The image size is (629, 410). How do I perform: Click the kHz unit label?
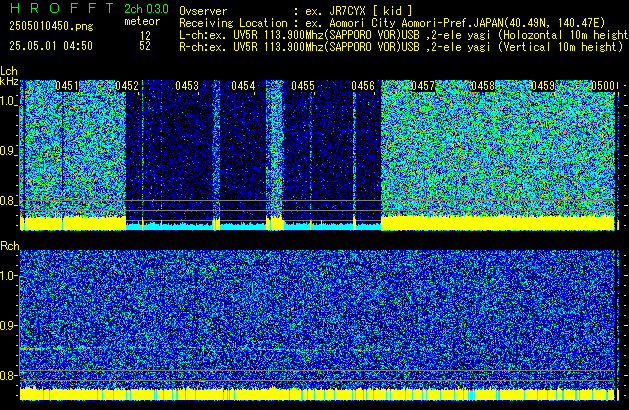(x=9, y=81)
